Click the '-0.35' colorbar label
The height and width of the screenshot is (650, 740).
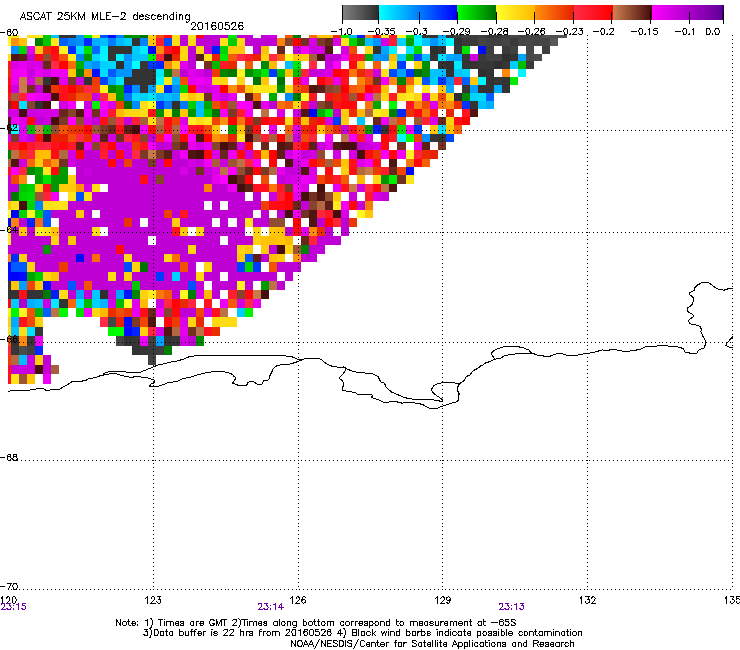point(381,32)
